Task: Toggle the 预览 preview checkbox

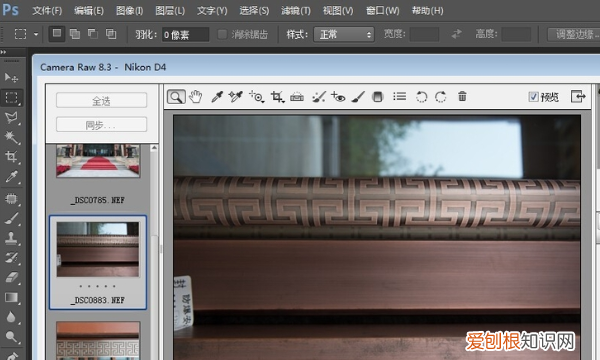Action: [533, 97]
